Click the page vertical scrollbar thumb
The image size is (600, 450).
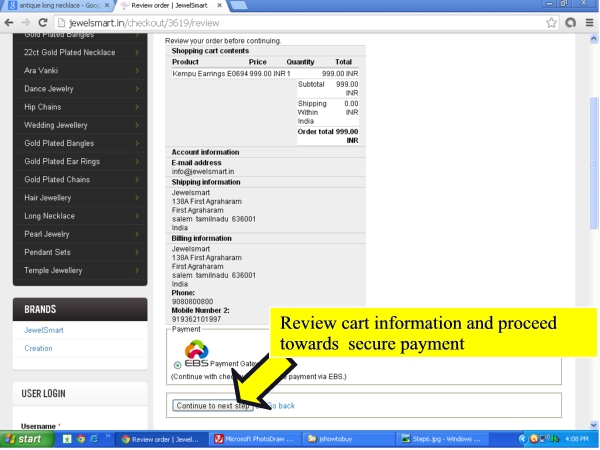pyautogui.click(x=593, y=163)
